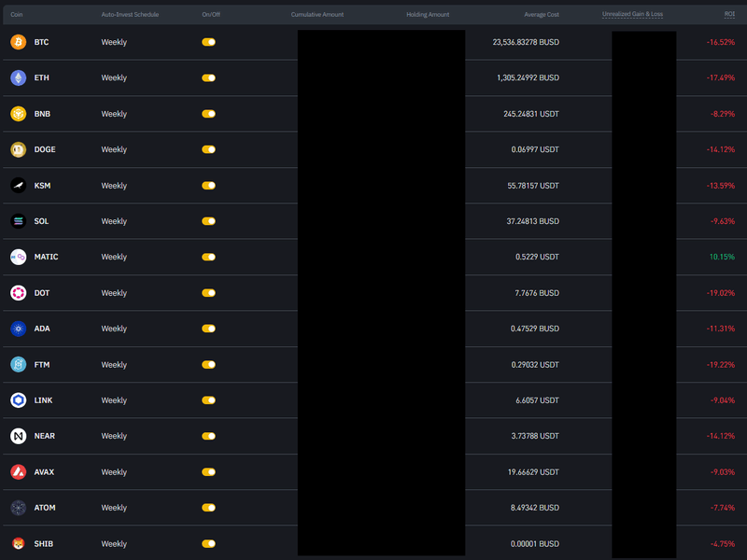747x560 pixels.
Task: Select ETH average cost 1,305.24992 BUSD
Action: 529,77
